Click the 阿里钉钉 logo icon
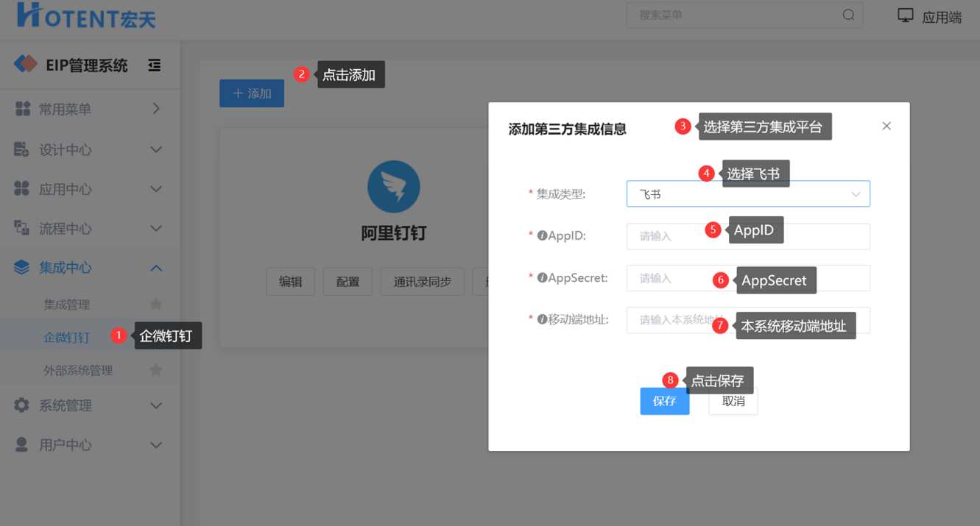 click(x=394, y=187)
